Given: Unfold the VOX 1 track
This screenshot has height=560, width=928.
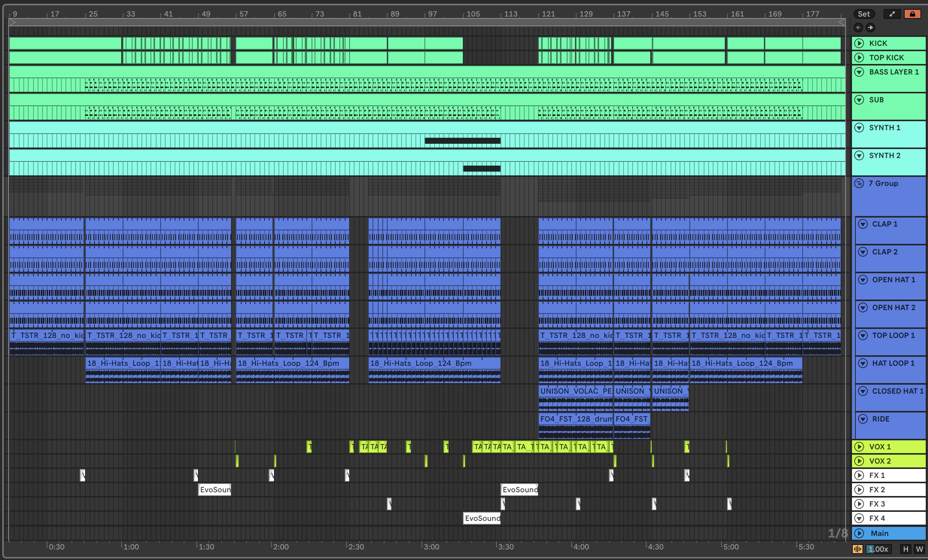Looking at the screenshot, I should (859, 447).
